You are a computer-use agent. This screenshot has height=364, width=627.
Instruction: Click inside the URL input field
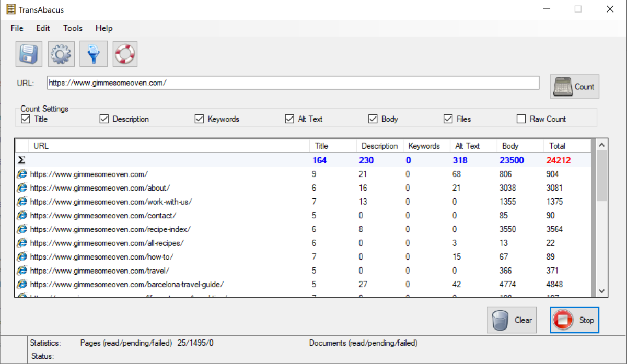pyautogui.click(x=293, y=83)
